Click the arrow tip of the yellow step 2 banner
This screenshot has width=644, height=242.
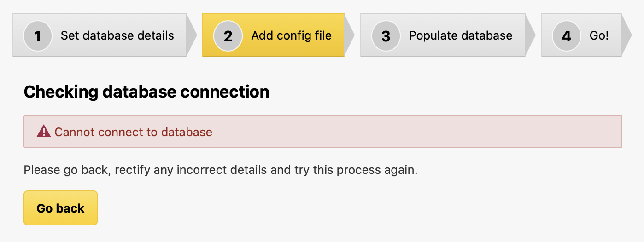pos(349,35)
